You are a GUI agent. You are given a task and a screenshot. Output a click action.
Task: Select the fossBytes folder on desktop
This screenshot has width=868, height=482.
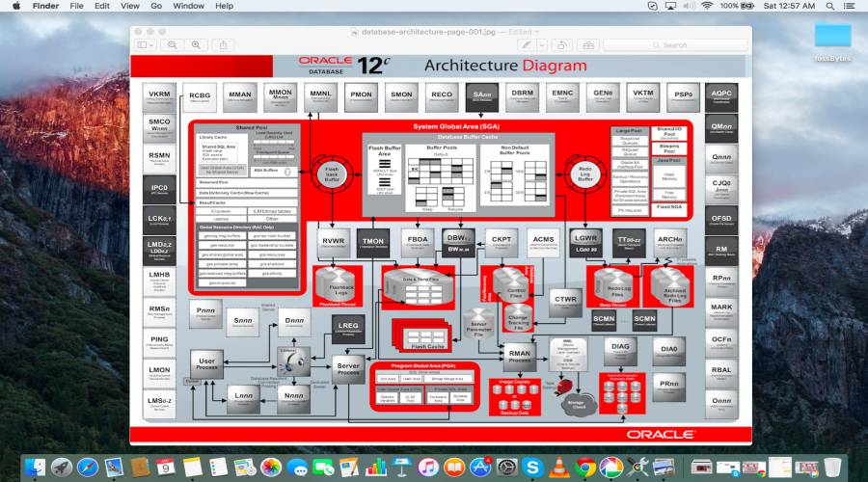click(832, 40)
